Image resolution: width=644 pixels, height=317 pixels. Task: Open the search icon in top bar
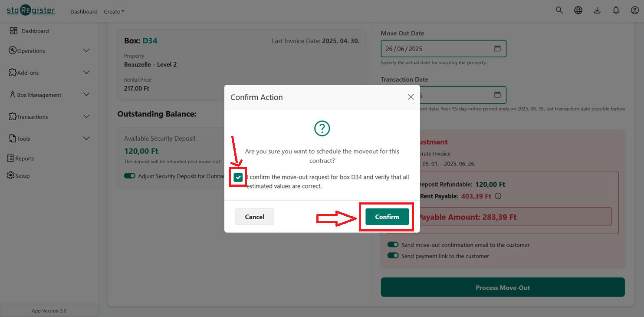coord(559,10)
